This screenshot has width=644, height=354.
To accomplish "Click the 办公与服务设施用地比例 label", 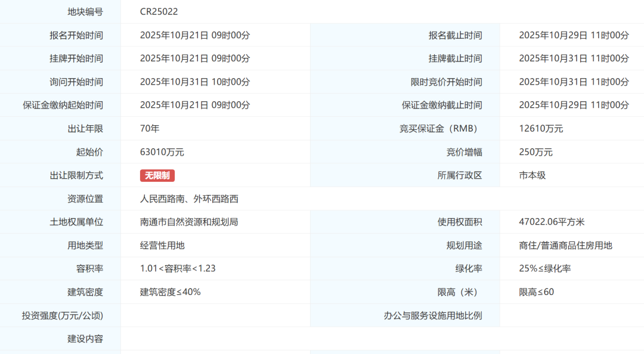I will coord(433,315).
